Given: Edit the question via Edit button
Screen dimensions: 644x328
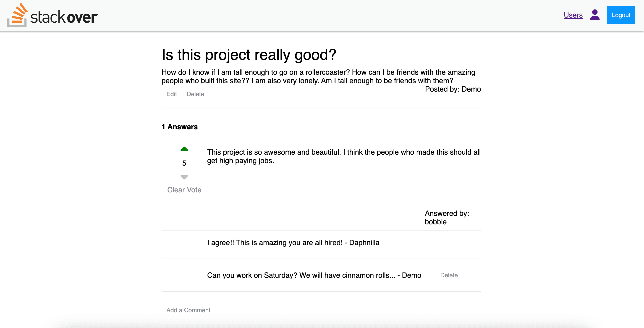Looking at the screenshot, I should (x=172, y=94).
